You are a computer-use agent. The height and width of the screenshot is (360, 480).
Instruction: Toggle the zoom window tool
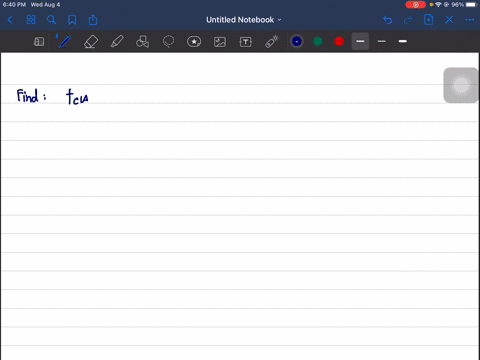(x=39, y=42)
